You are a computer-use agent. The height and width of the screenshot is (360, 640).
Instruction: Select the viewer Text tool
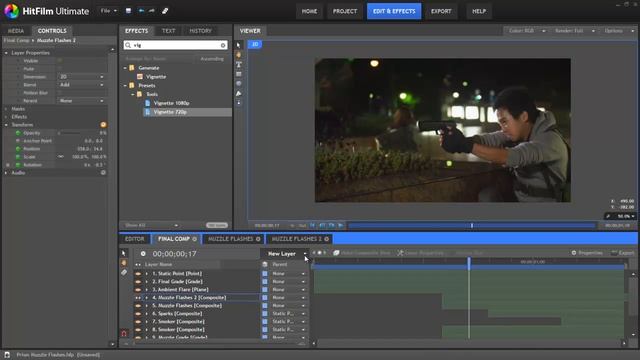tap(239, 64)
